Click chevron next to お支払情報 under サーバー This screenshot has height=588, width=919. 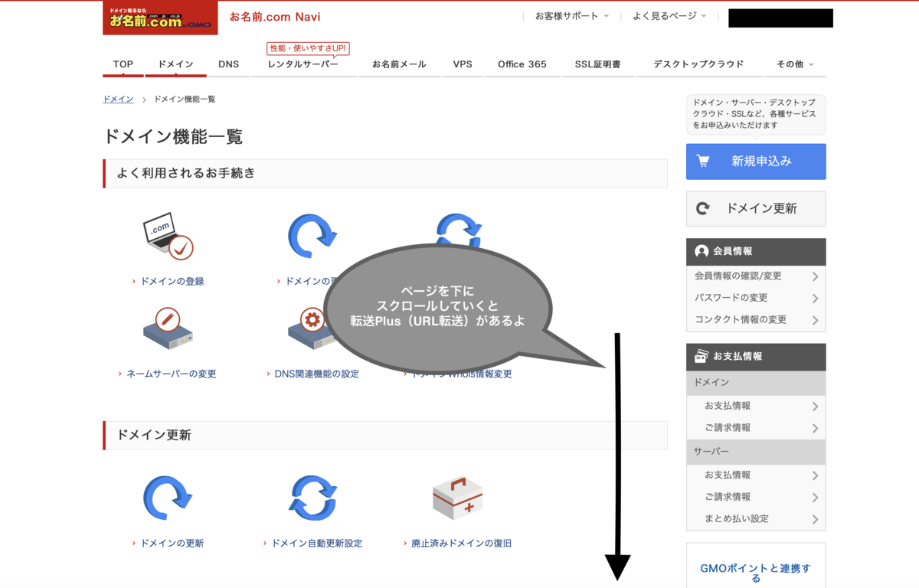tap(815, 476)
